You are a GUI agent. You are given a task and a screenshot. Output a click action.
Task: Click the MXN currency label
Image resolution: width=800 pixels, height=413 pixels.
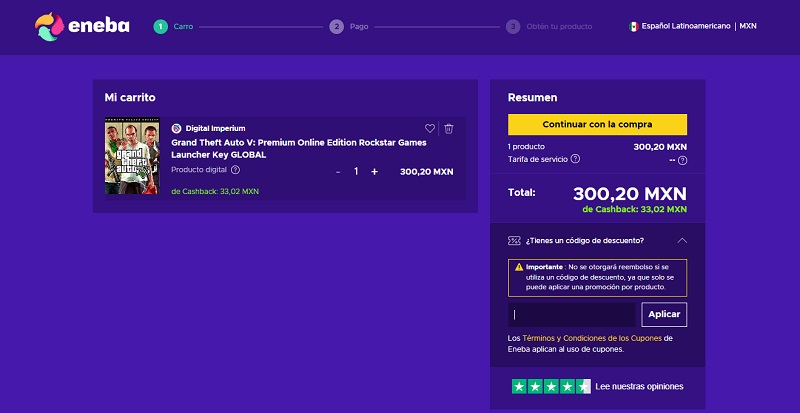(748, 26)
